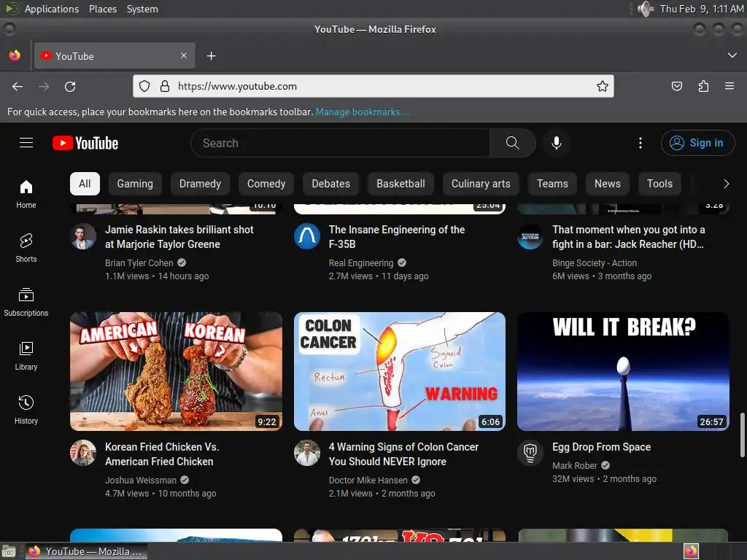The image size is (747, 560).
Task: Click YouTube Firefox window in taskbar
Action: [x=86, y=551]
